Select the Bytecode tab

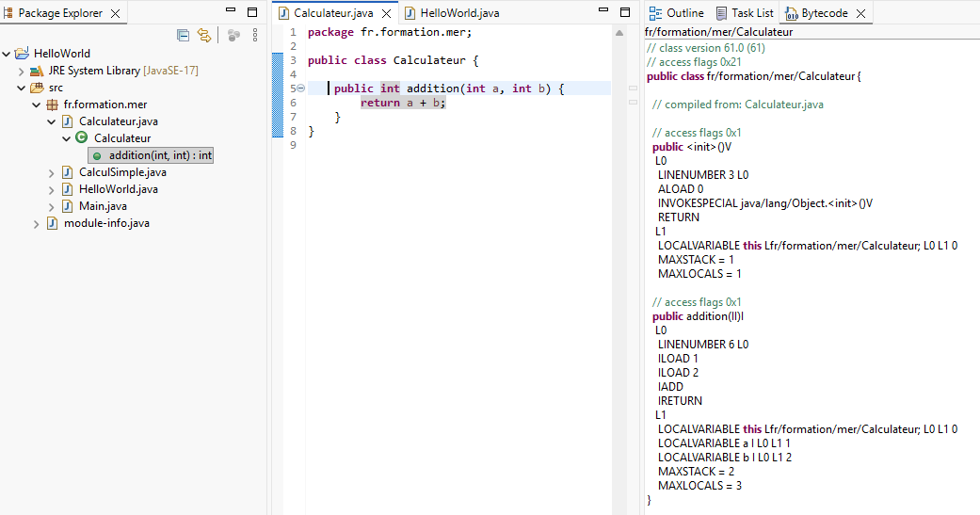point(825,13)
